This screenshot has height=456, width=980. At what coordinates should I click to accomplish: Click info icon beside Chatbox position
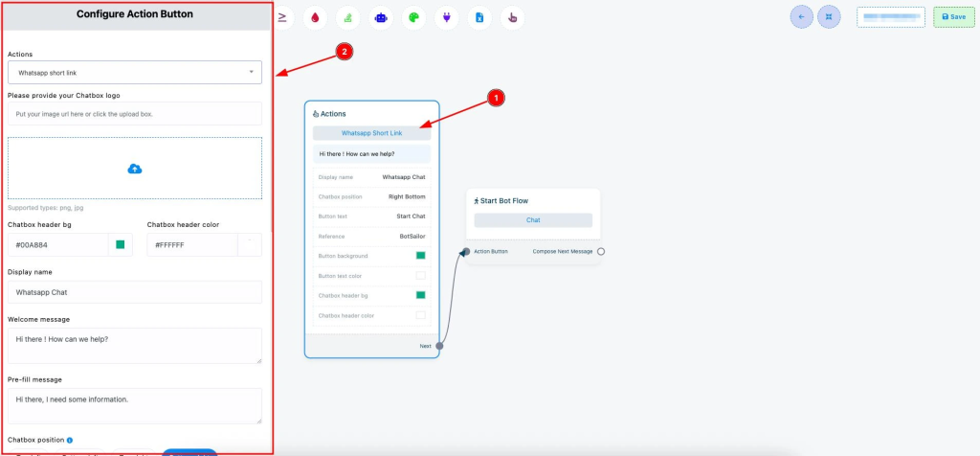click(70, 441)
